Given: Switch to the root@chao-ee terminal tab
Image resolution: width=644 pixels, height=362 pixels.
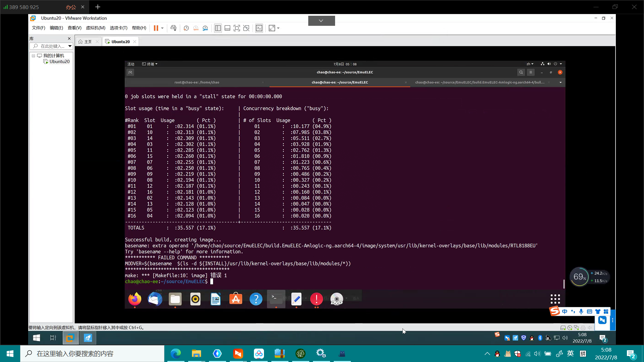Looking at the screenshot, I should [x=197, y=82].
